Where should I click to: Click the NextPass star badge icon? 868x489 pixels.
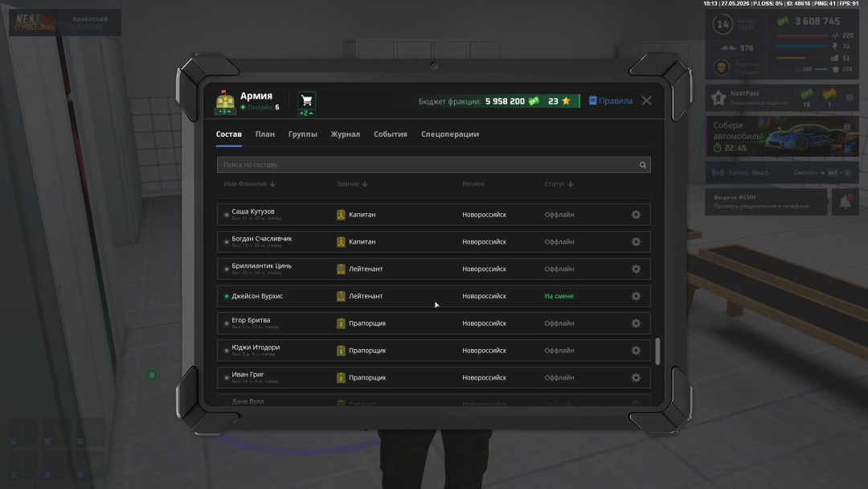(x=718, y=97)
